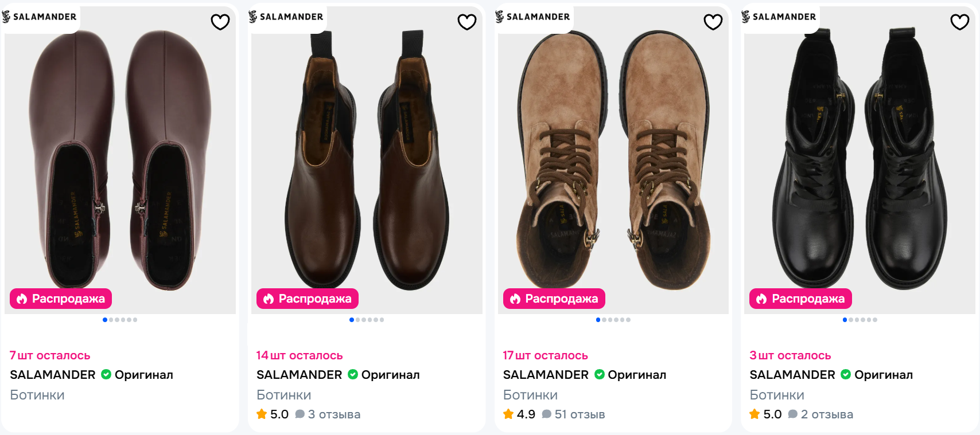Select second image dot under burgundy boots
Viewport: 980px width, 435px height.
(x=111, y=320)
